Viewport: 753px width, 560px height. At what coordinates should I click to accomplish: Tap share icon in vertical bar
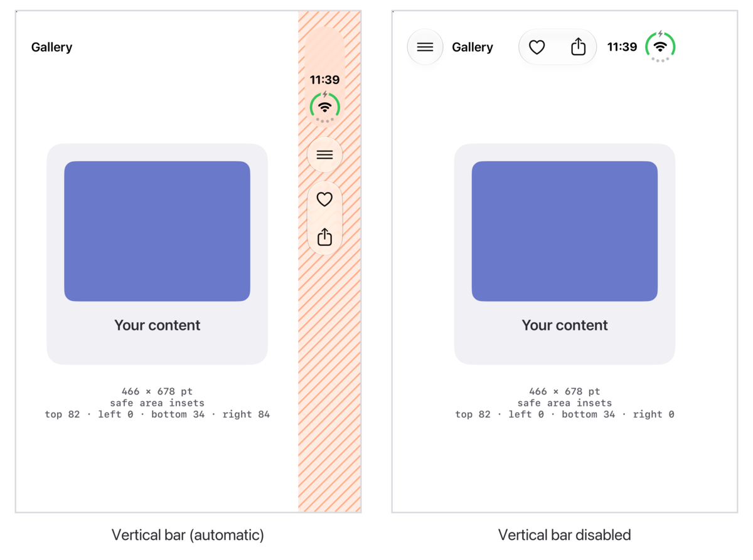324,236
